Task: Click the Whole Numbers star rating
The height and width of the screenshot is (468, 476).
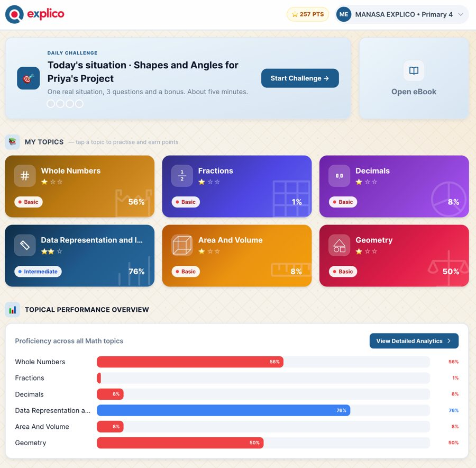Action: pos(52,182)
